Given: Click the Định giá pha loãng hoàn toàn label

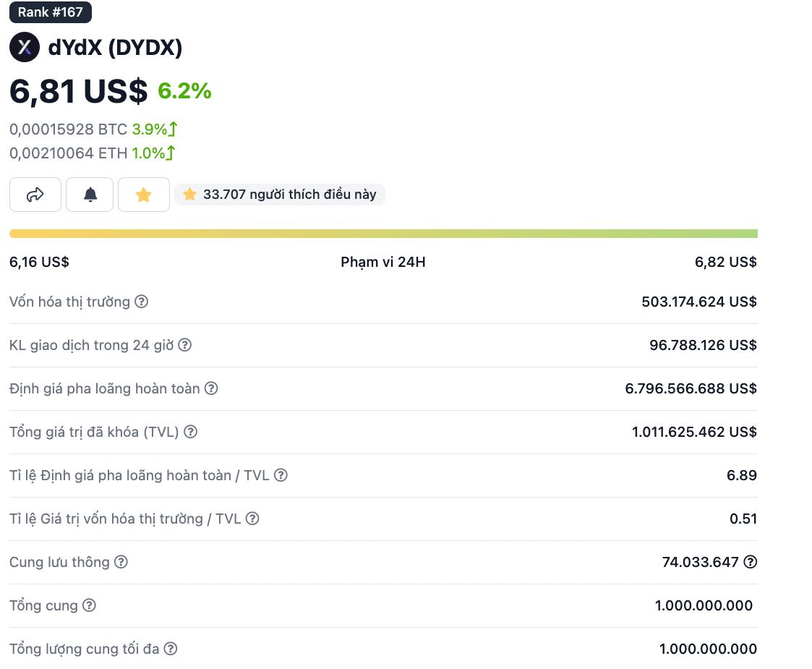Looking at the screenshot, I should coord(105,389).
